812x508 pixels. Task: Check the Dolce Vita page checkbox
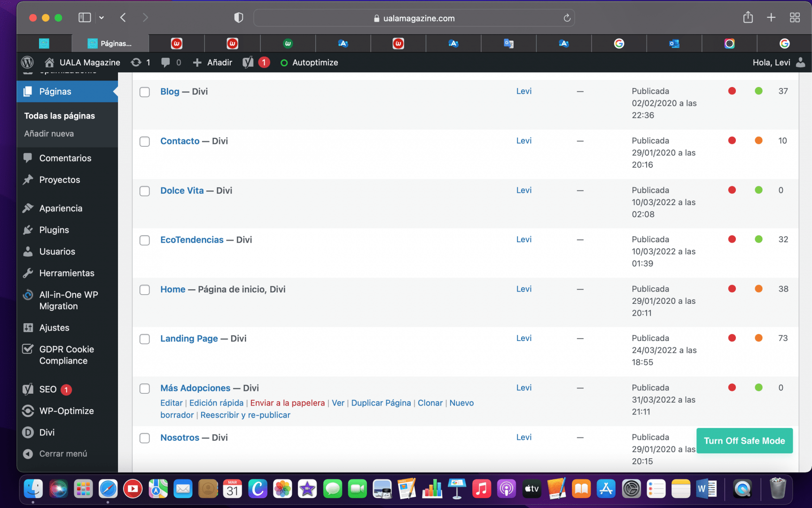click(145, 191)
